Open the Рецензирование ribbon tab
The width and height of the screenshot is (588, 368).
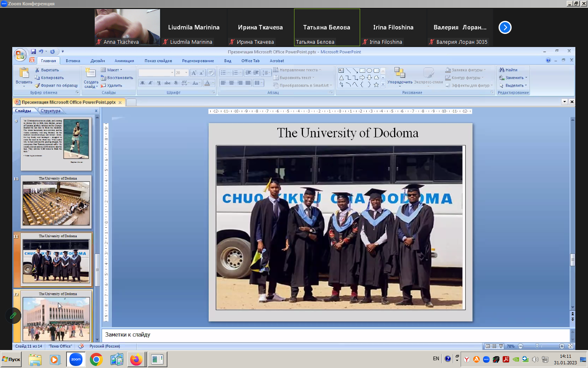[x=198, y=61]
